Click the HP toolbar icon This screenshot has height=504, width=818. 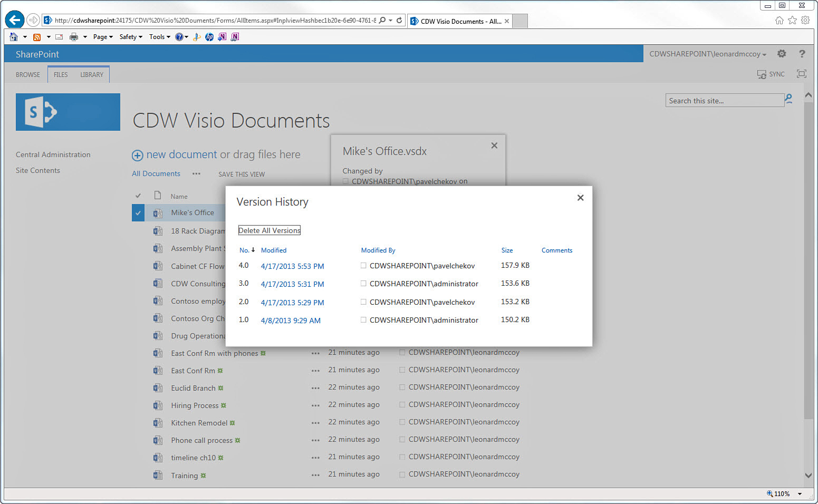(x=209, y=37)
